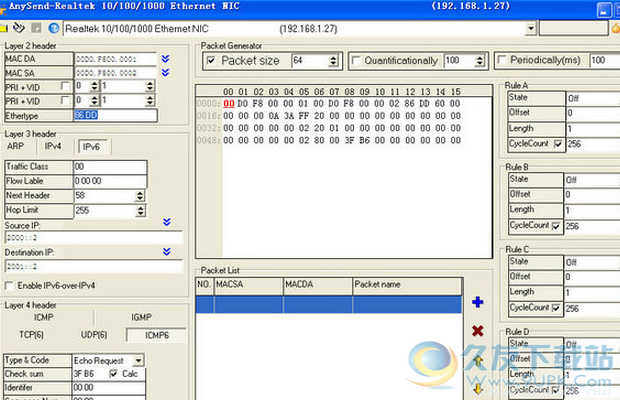Select the ICMP6 layer 4 tab
The image size is (620, 400).
[x=157, y=335]
